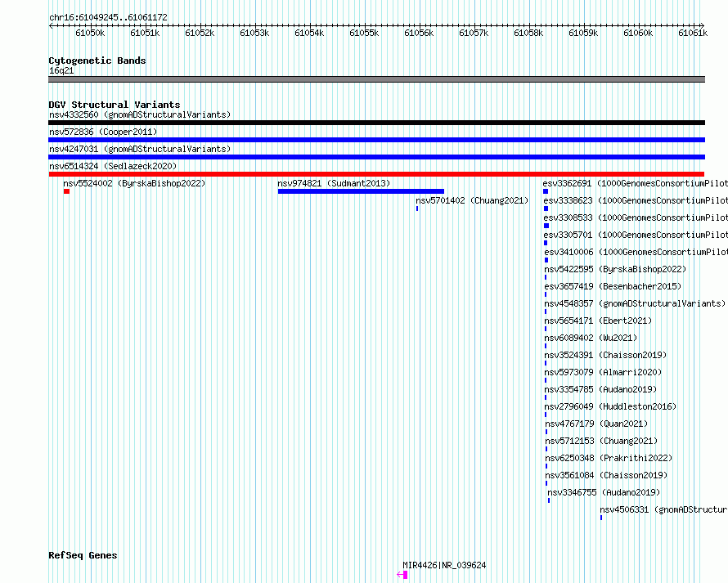Click the esv3338623 blue variant marker
This screenshot has width=728, height=583.
tap(546, 209)
